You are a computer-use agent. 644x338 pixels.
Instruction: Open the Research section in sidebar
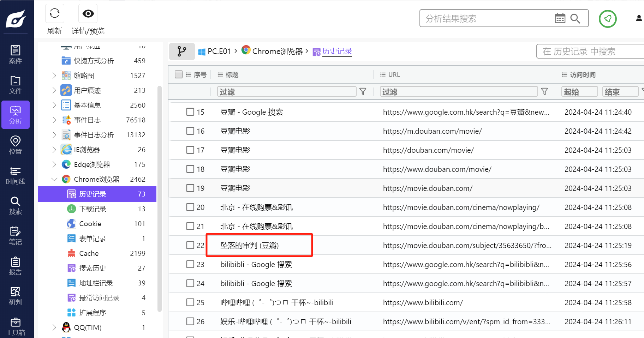tap(16, 296)
